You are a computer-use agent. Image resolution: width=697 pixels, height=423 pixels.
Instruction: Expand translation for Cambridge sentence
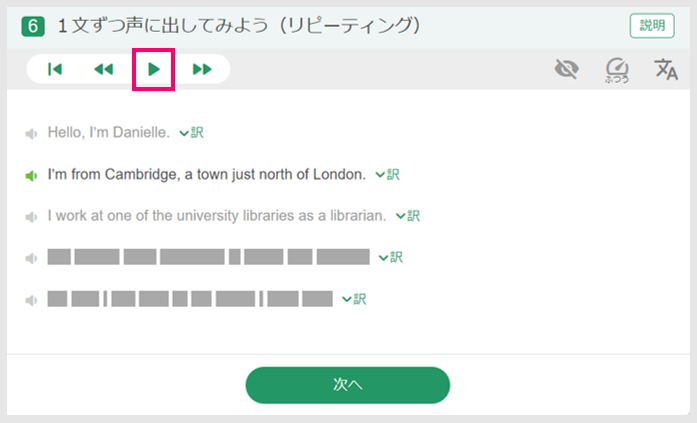[387, 174]
